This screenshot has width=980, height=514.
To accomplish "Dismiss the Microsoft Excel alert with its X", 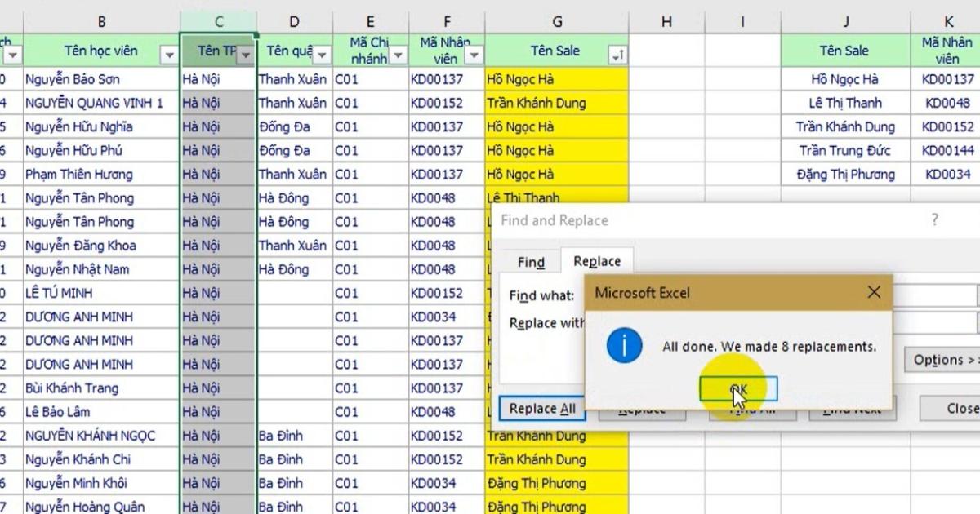I will (x=874, y=291).
